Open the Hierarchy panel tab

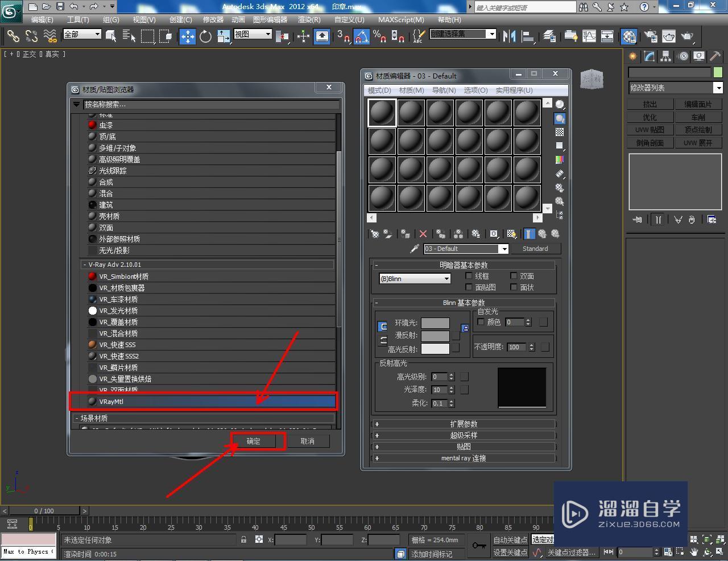tap(666, 56)
